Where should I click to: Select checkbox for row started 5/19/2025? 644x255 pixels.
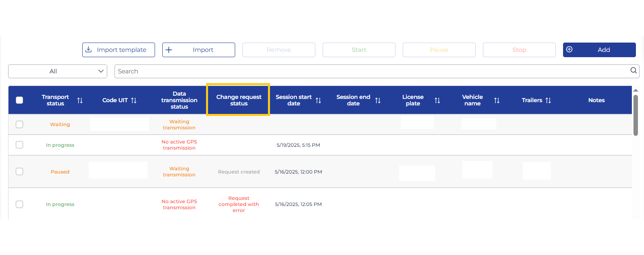point(19,145)
